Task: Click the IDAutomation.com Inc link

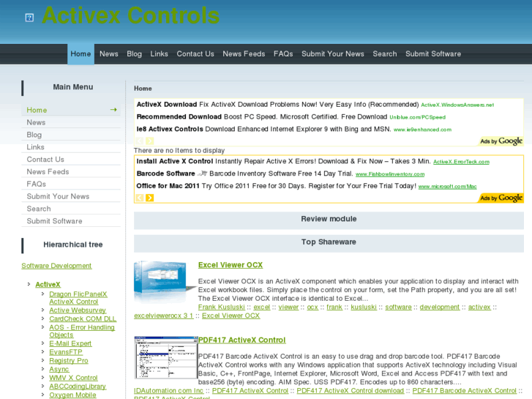Action: pyautogui.click(x=168, y=390)
